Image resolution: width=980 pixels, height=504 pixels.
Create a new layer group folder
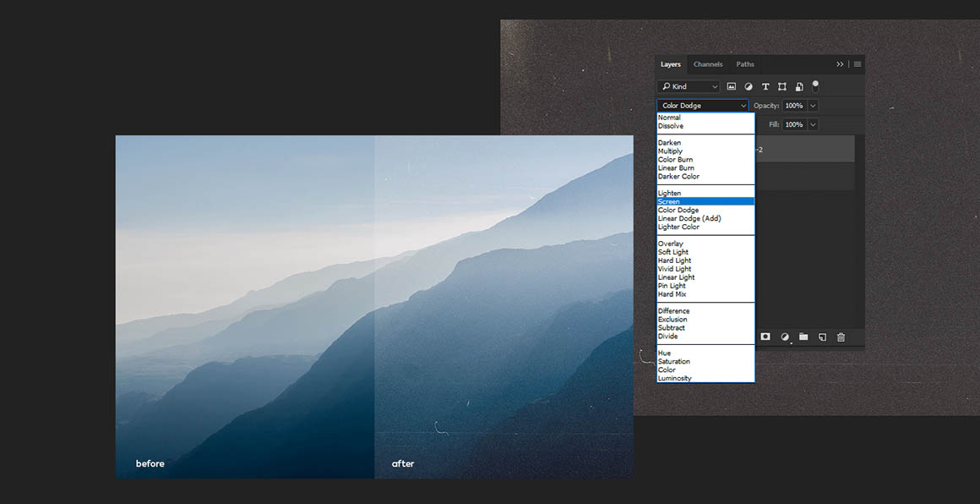coord(803,337)
